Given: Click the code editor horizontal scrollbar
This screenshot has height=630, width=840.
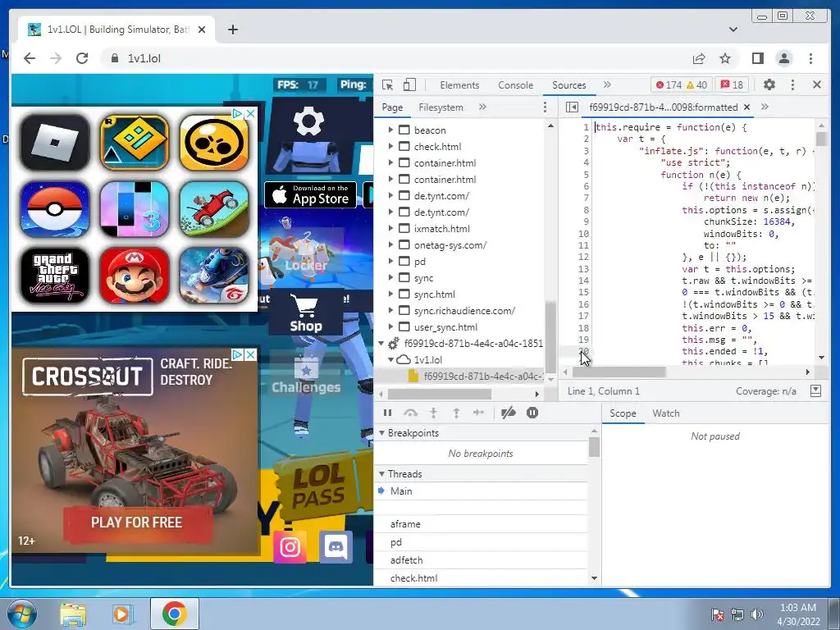Looking at the screenshot, I should point(619,372).
